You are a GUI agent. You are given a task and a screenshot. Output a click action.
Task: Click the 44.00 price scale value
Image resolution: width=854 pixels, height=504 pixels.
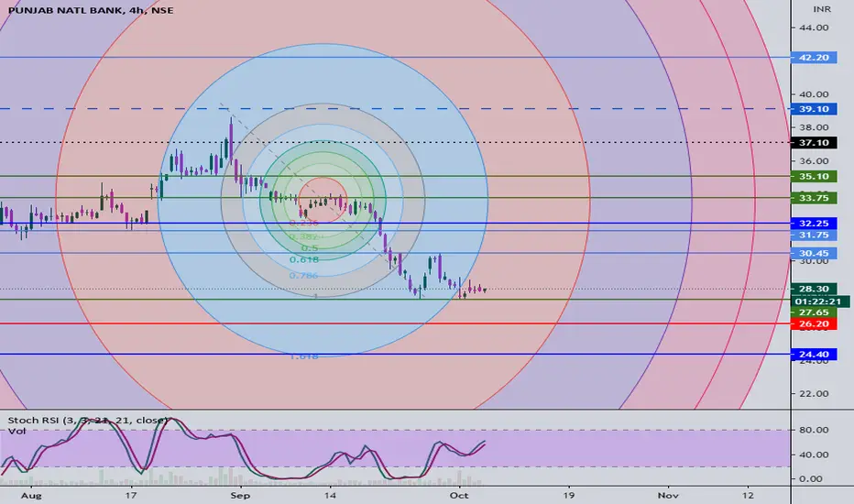pos(815,27)
